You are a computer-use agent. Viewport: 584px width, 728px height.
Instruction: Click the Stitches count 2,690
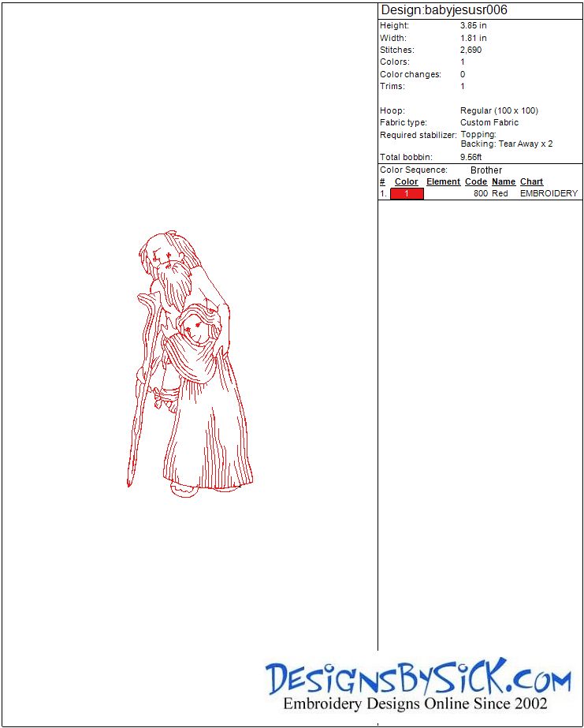click(x=471, y=50)
